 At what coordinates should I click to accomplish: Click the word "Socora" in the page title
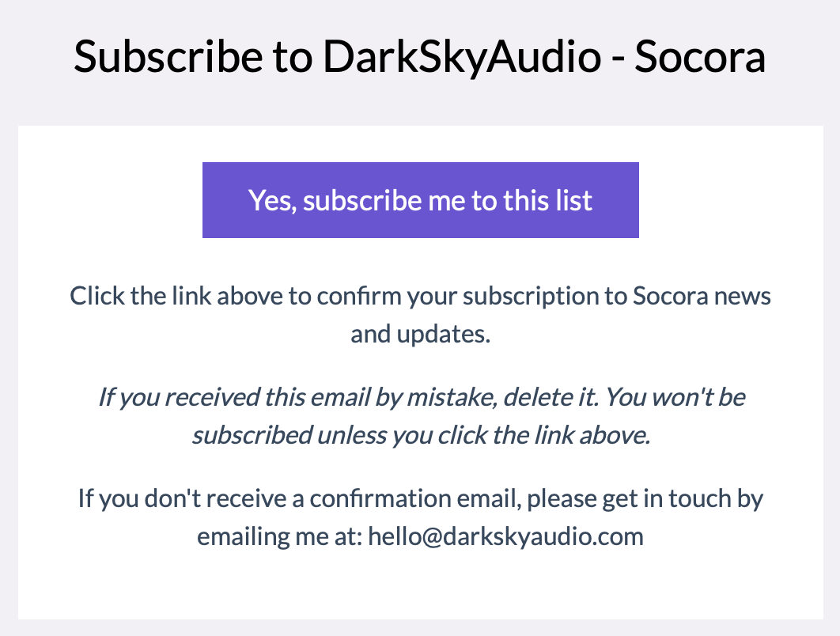[x=700, y=57]
